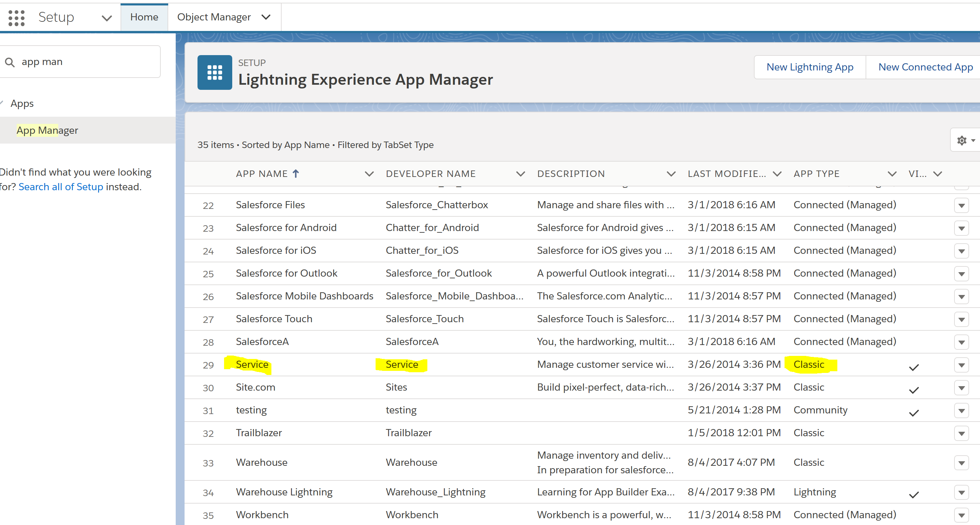Select App Manager in the sidebar

[48, 130]
